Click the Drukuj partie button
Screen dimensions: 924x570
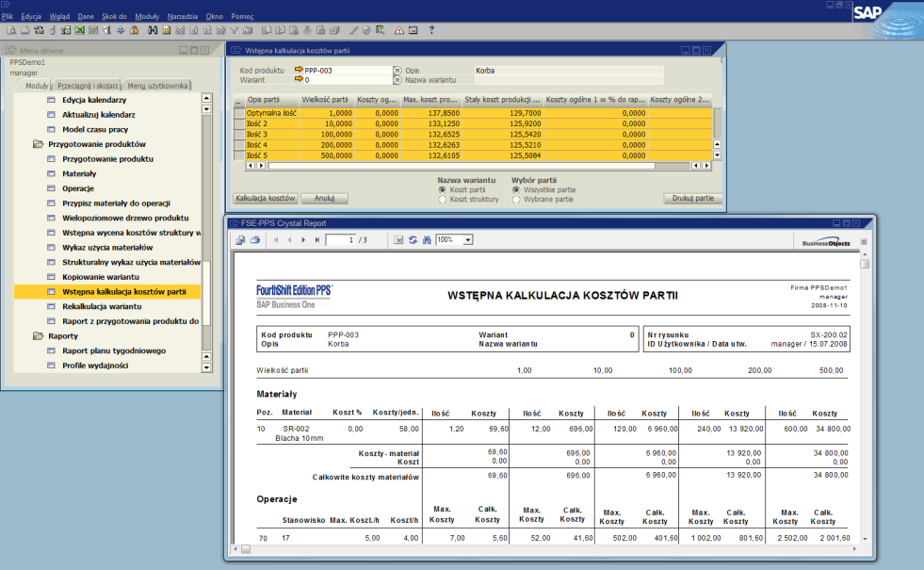[x=692, y=198]
